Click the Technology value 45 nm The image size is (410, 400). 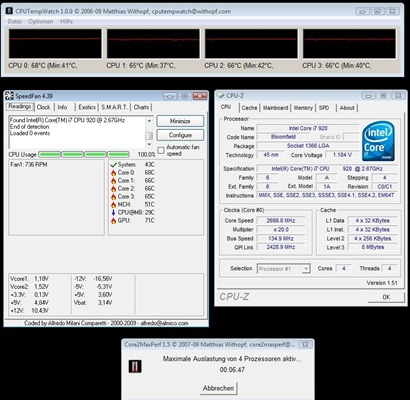[271, 155]
